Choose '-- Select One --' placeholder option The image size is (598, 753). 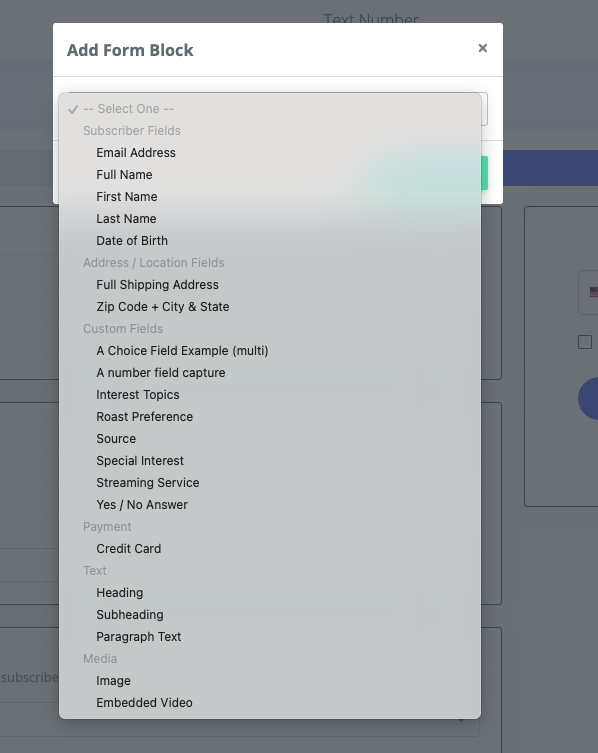point(270,109)
